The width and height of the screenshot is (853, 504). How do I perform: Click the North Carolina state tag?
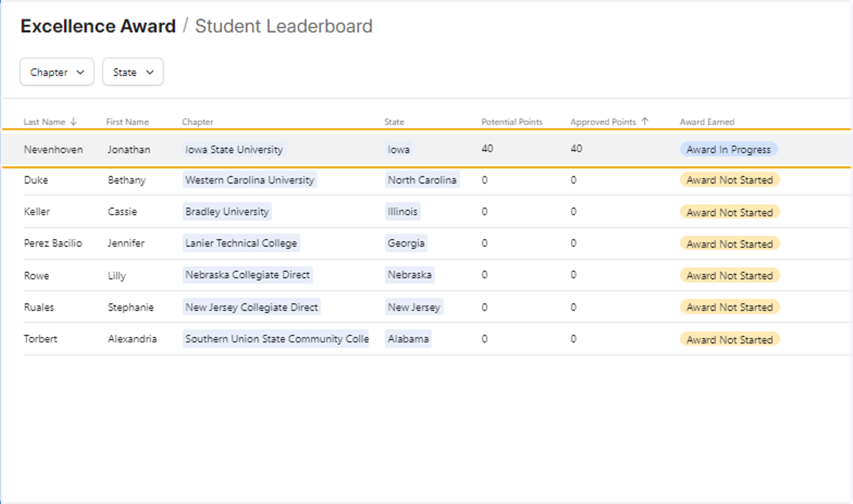[422, 180]
